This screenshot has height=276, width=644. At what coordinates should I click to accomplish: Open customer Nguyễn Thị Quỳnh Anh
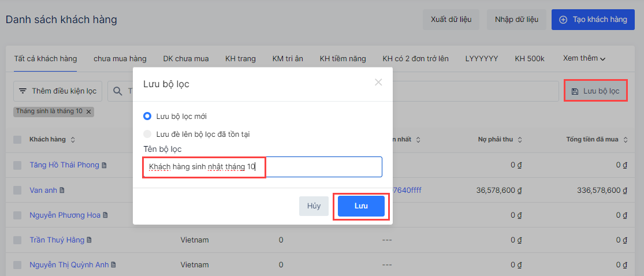(69, 265)
